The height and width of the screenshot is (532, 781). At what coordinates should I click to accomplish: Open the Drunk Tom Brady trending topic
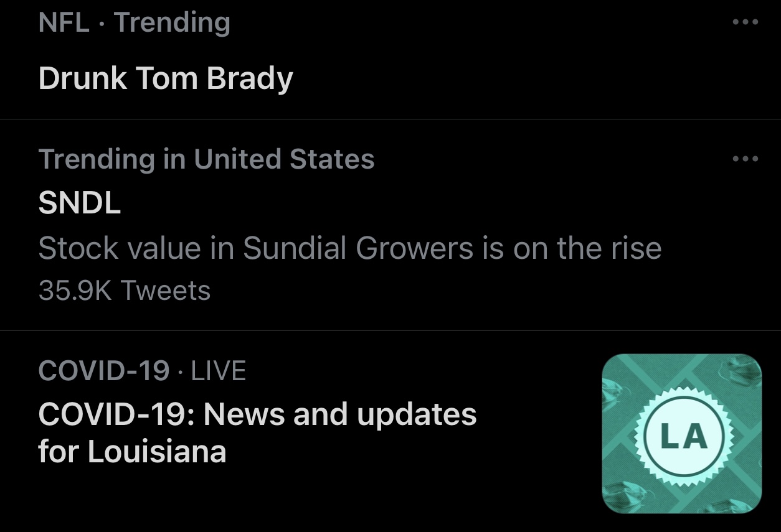[x=165, y=79]
